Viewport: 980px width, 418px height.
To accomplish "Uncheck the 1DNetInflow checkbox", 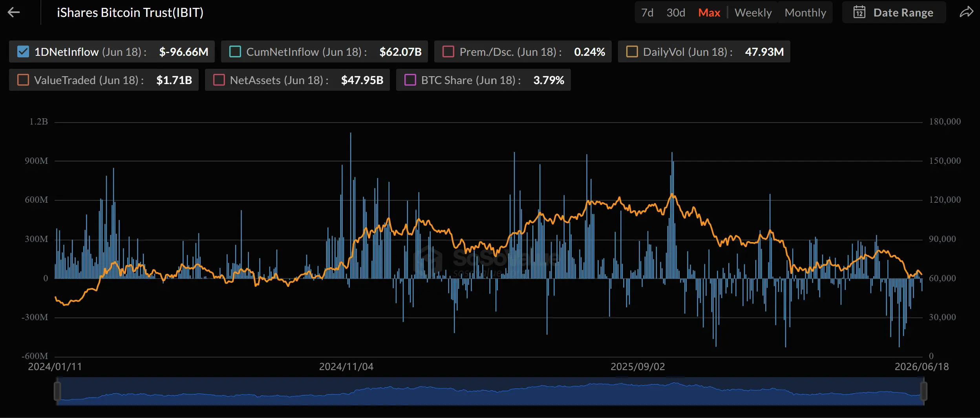I will (23, 51).
